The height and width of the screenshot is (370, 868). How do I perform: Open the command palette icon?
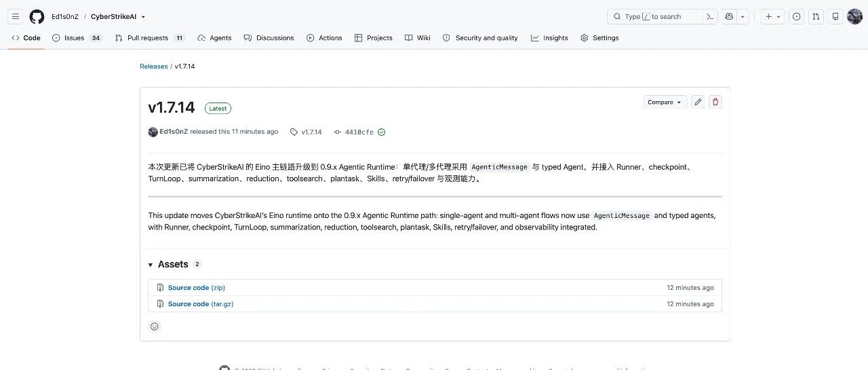click(x=710, y=16)
